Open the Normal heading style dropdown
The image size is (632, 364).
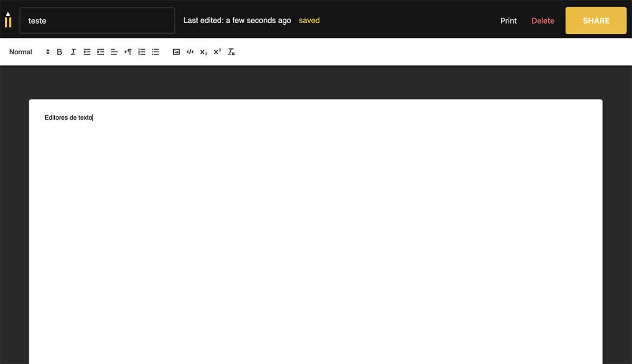[x=29, y=52]
